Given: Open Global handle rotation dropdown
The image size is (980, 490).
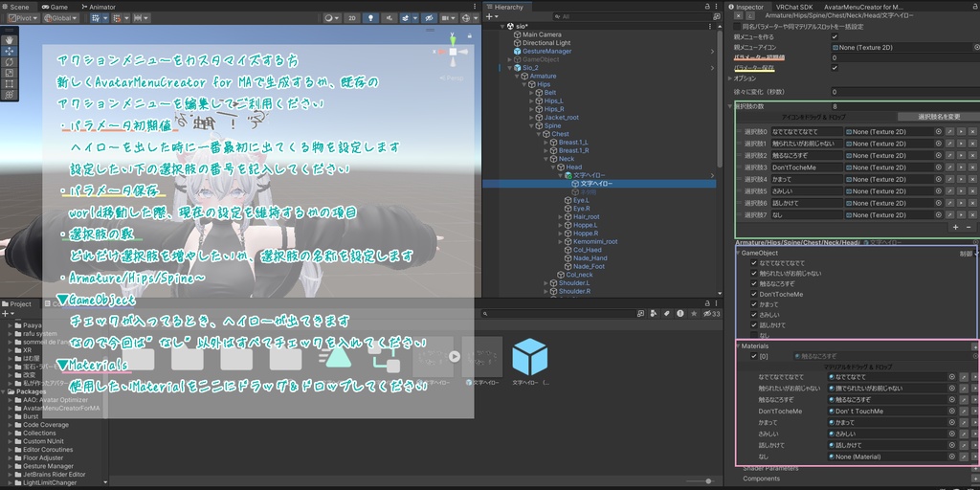Looking at the screenshot, I should click(x=60, y=18).
